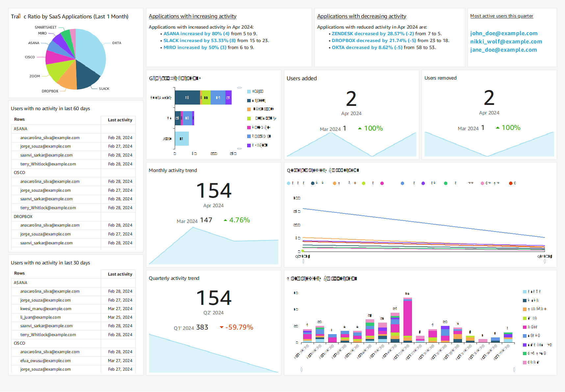Click the tallest magenta stacked bar segment

click(408, 318)
